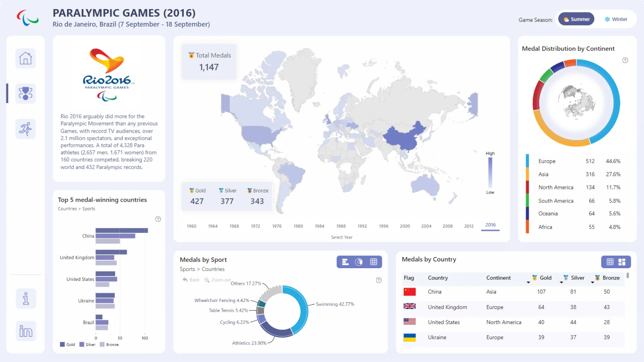Click the Sports > Countries breadcrumb
This screenshot has width=644, height=362.
pos(202,269)
